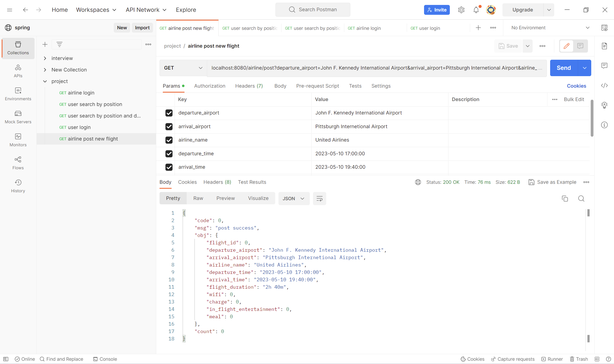The width and height of the screenshot is (614, 364).
Task: Open the Cookies link
Action: point(576,86)
